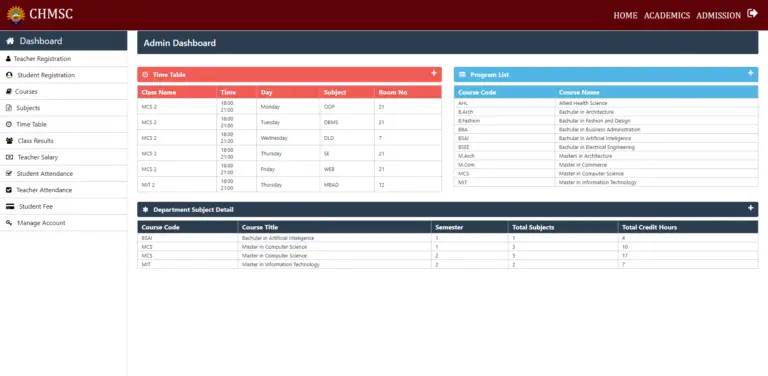Open the Teacher Attendance sidebar link
The width and height of the screenshot is (768, 376).
[64, 190]
